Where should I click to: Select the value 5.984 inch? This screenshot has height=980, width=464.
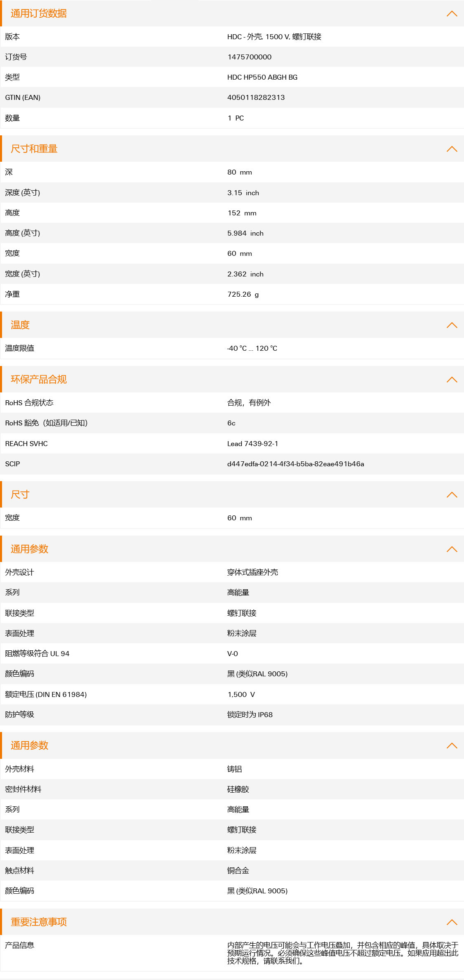245,233
